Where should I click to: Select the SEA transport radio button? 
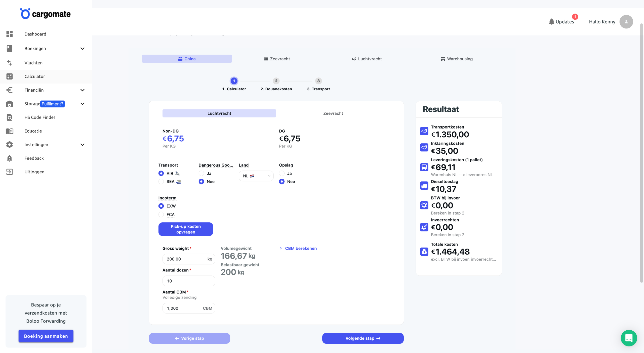click(161, 182)
